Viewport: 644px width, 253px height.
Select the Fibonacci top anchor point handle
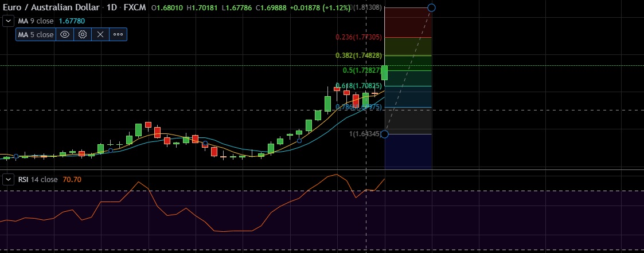point(431,7)
